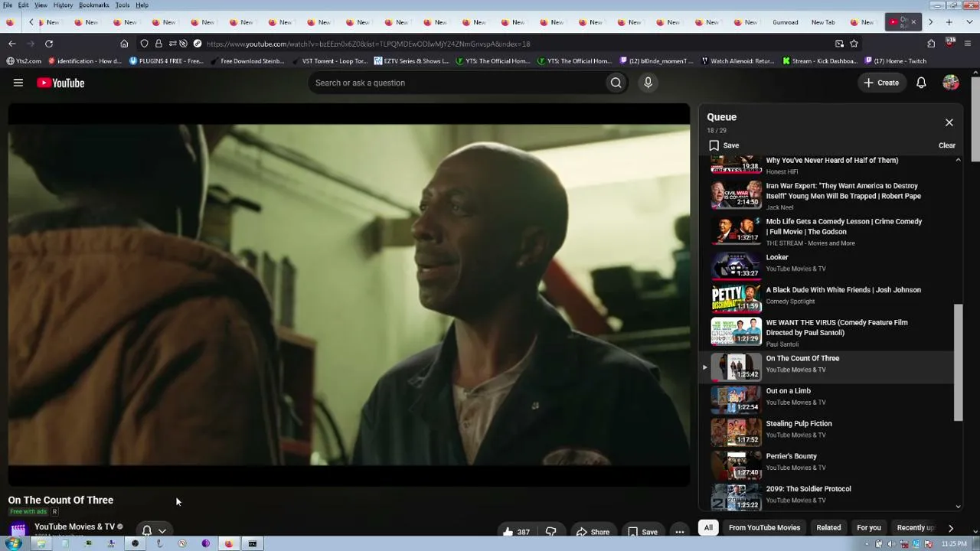Bookmark this page with the star
The height and width of the screenshot is (551, 980).
click(x=854, y=44)
